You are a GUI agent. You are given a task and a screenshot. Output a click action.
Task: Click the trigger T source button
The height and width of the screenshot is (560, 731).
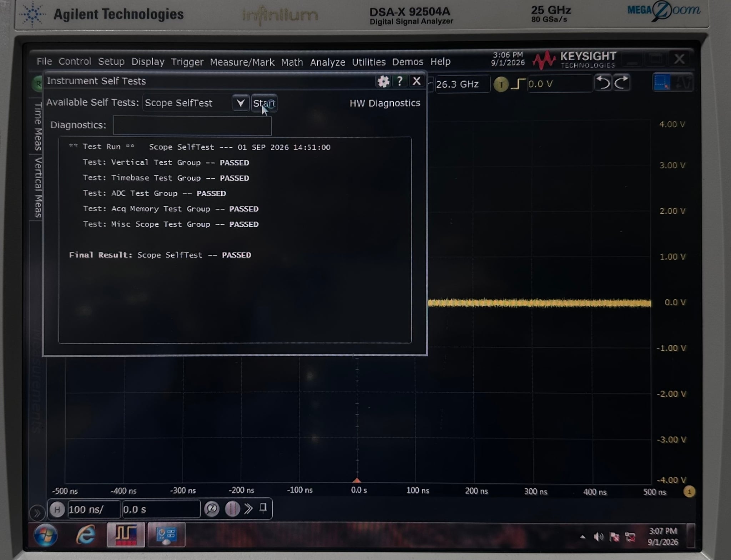[501, 84]
